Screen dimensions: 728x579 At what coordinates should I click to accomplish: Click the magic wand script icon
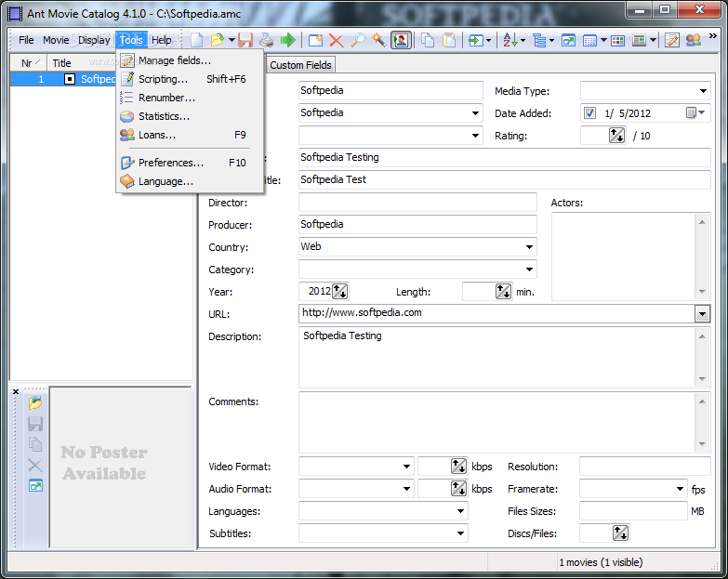[x=378, y=40]
